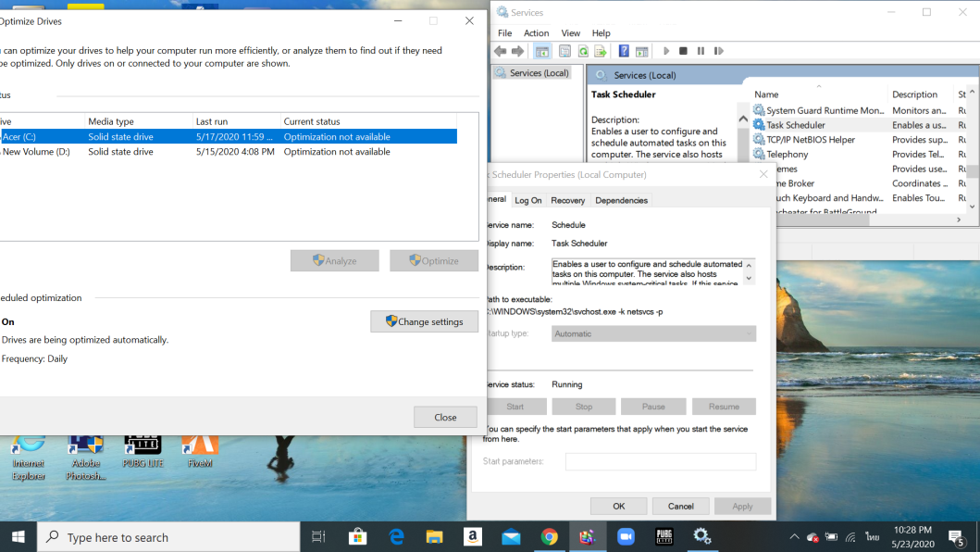Click the Pause Service icon in toolbar
The image size is (980, 552).
tap(701, 51)
